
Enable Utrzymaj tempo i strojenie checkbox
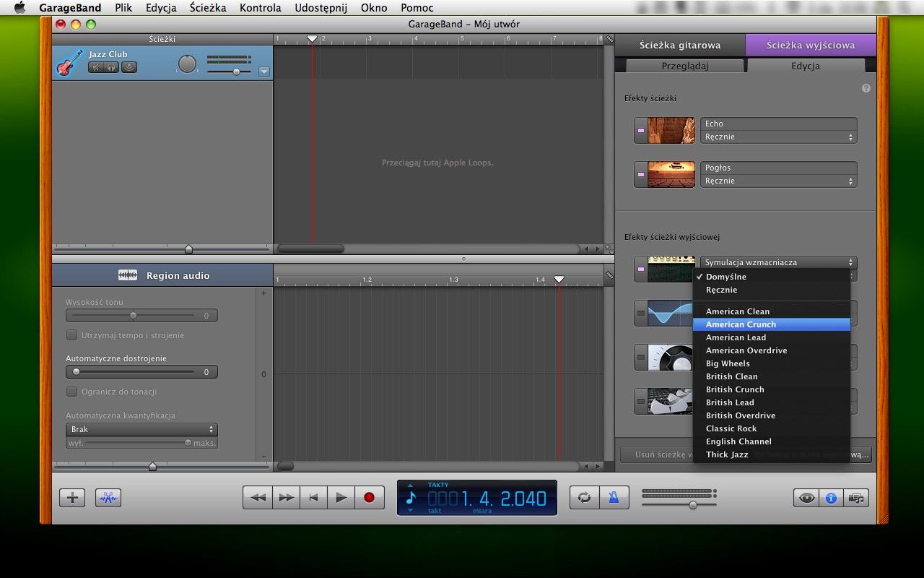pyautogui.click(x=72, y=335)
